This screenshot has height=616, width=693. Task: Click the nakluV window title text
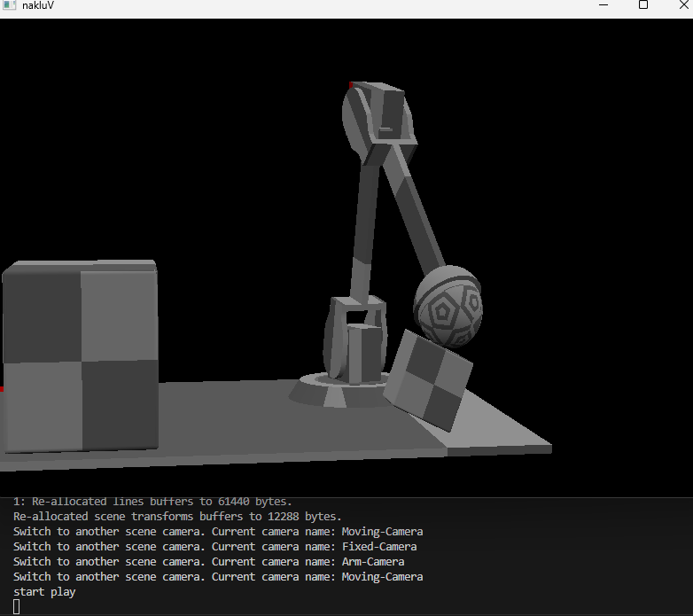point(40,6)
